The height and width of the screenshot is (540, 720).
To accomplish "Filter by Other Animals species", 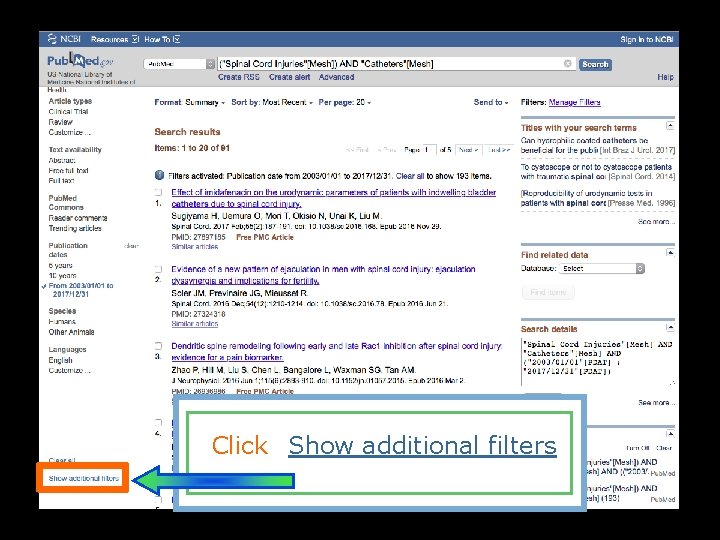I will pos(71,332).
